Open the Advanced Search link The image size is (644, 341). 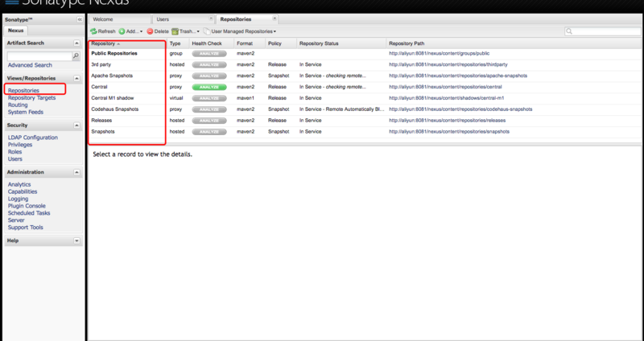pyautogui.click(x=30, y=65)
